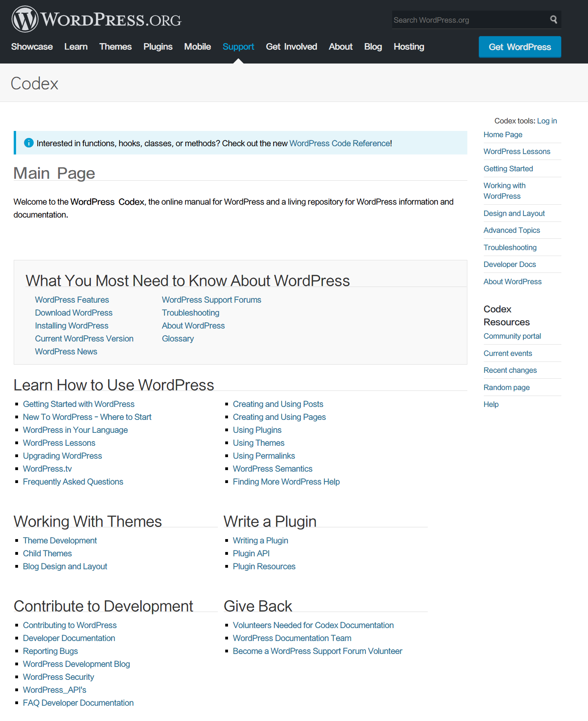
Task: Go to About in top navigation
Action: pos(341,47)
